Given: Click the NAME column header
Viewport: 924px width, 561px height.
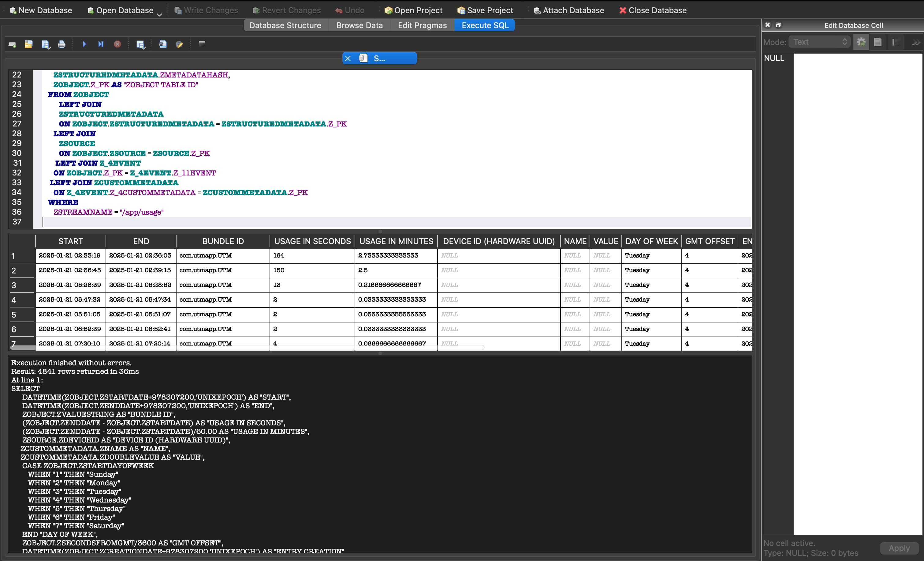Looking at the screenshot, I should [x=575, y=241].
